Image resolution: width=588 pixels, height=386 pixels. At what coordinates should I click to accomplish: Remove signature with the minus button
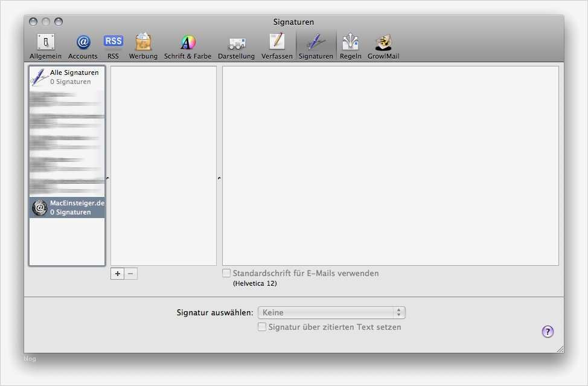click(x=130, y=274)
